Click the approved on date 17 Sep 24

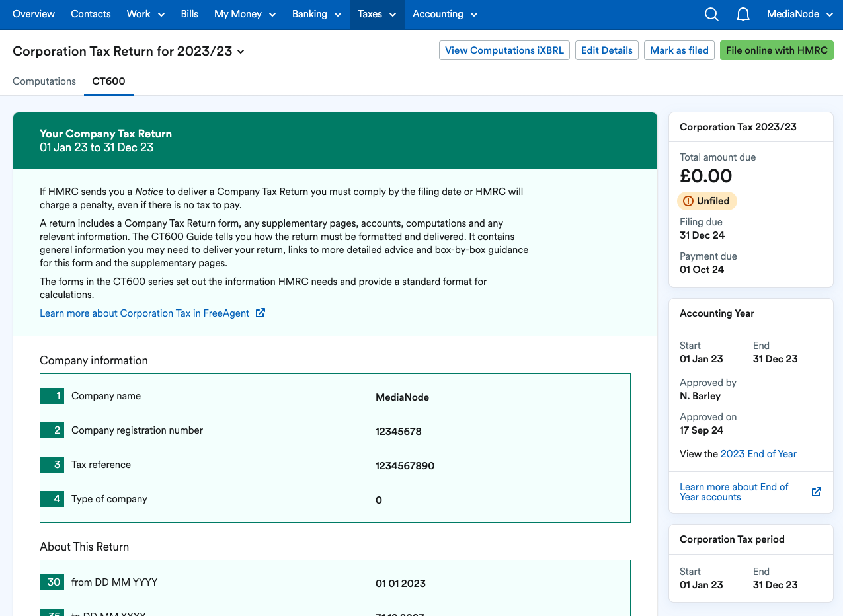702,430
